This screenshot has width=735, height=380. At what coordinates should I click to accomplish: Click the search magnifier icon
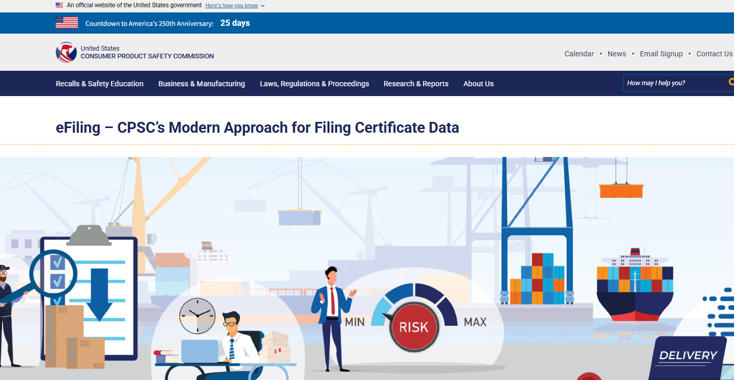coord(731,82)
